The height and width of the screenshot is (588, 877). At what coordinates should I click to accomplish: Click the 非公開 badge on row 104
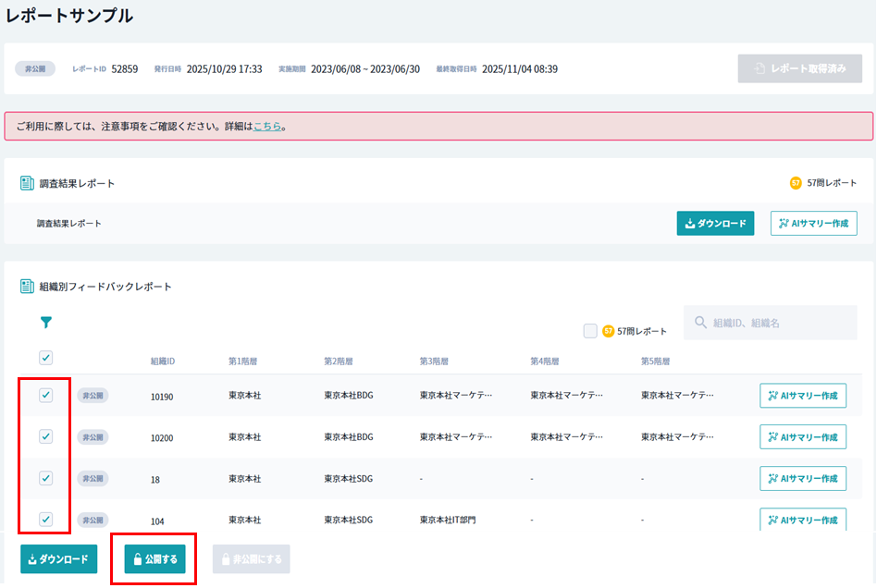click(93, 520)
